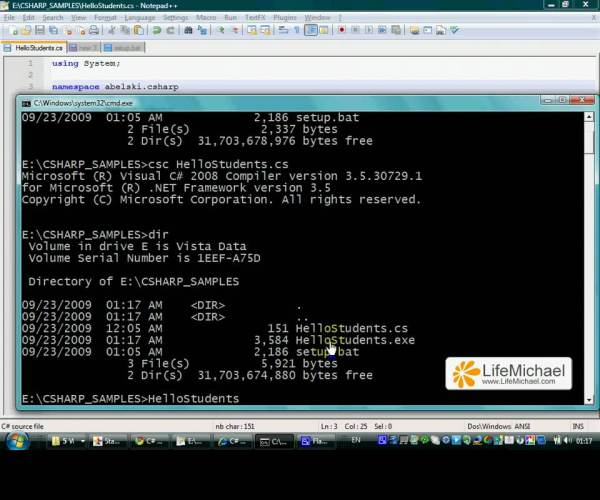Open a file with the folder icon
This screenshot has height=500, width=600.
tap(26, 30)
